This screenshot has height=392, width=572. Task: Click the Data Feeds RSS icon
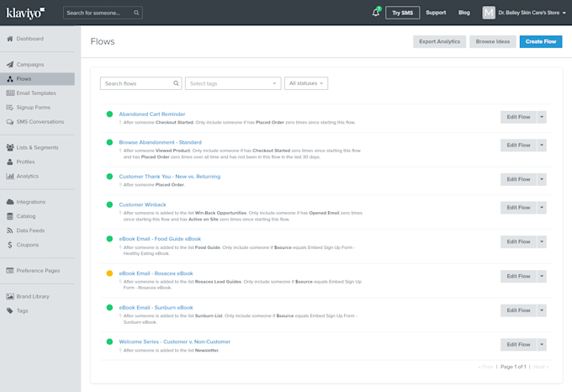tap(10, 230)
